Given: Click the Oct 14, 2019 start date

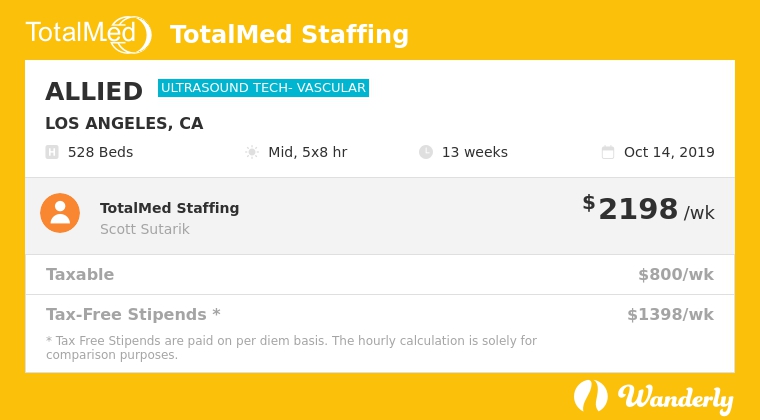Looking at the screenshot, I should [x=669, y=152].
